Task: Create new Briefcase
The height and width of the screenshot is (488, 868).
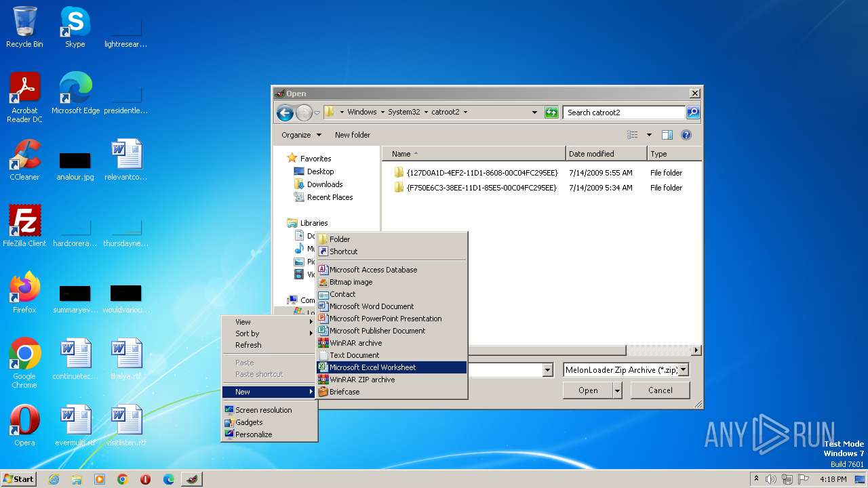Action: 392,392
